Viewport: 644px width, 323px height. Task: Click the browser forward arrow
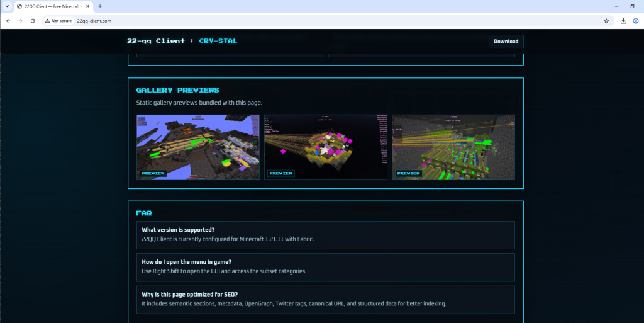20,21
